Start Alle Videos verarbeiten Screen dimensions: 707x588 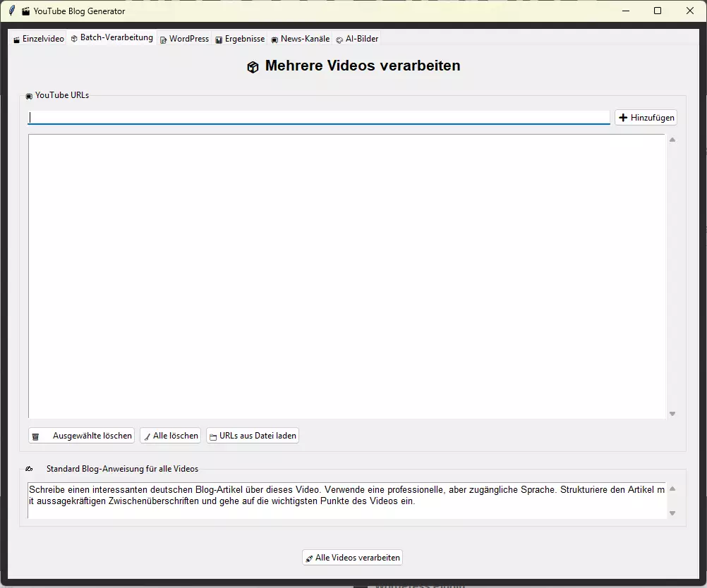[352, 558]
